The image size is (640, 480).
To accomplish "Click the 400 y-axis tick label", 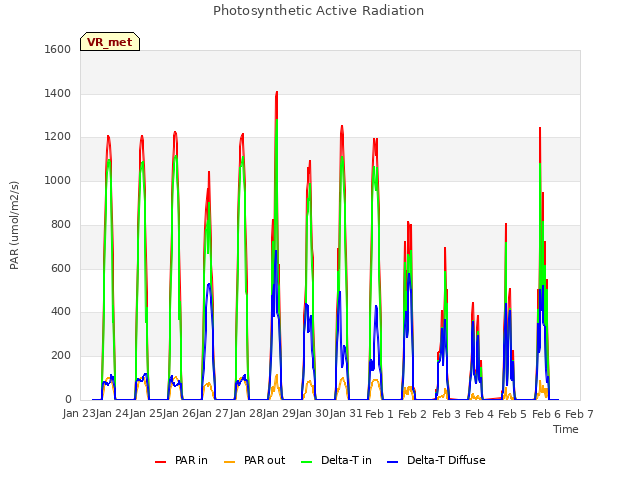I will click(61, 311).
